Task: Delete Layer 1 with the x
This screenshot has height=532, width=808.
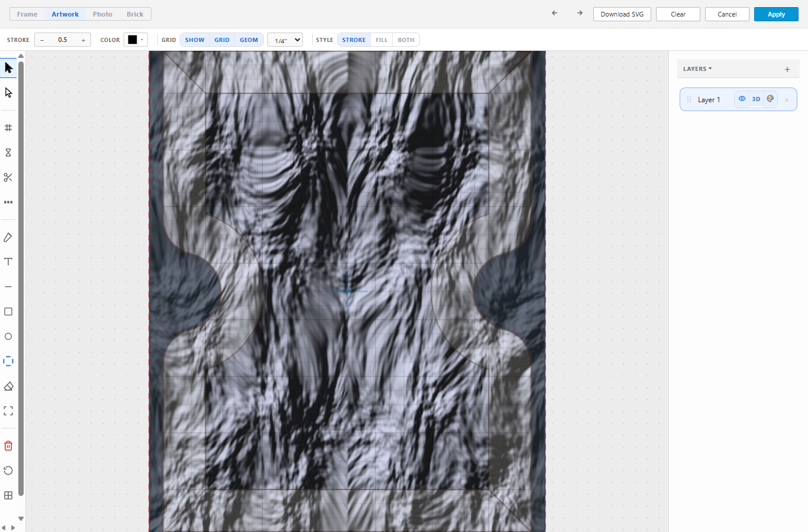Action: click(787, 100)
